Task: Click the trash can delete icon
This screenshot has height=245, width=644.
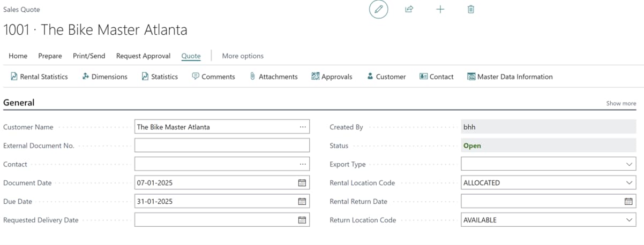Action: click(470, 10)
